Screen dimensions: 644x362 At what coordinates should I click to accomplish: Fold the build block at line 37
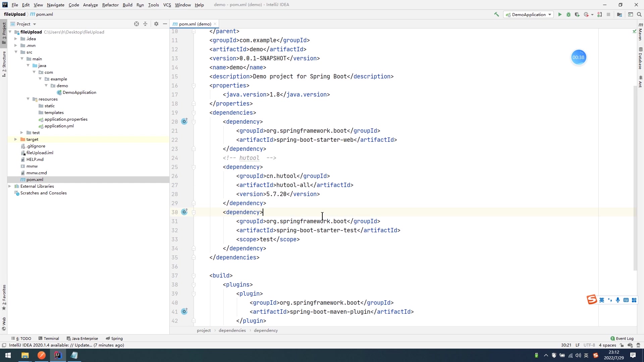click(194, 275)
